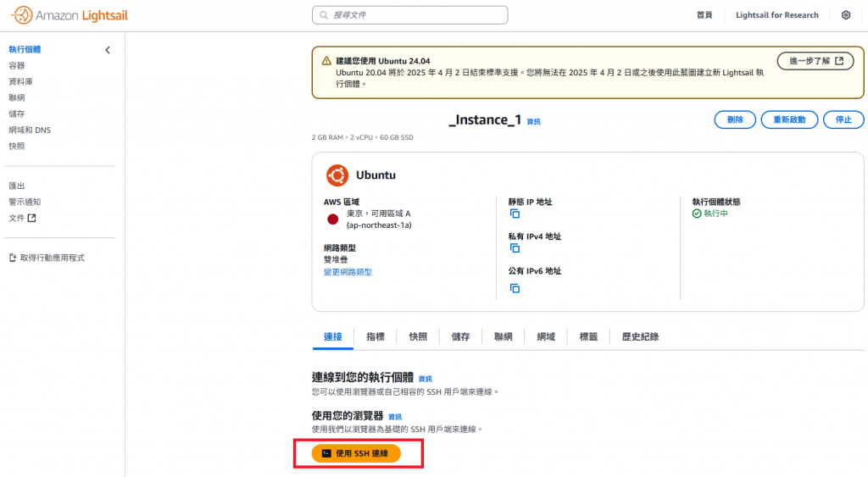Open Lightsail for Research link
868x477 pixels.
click(776, 15)
